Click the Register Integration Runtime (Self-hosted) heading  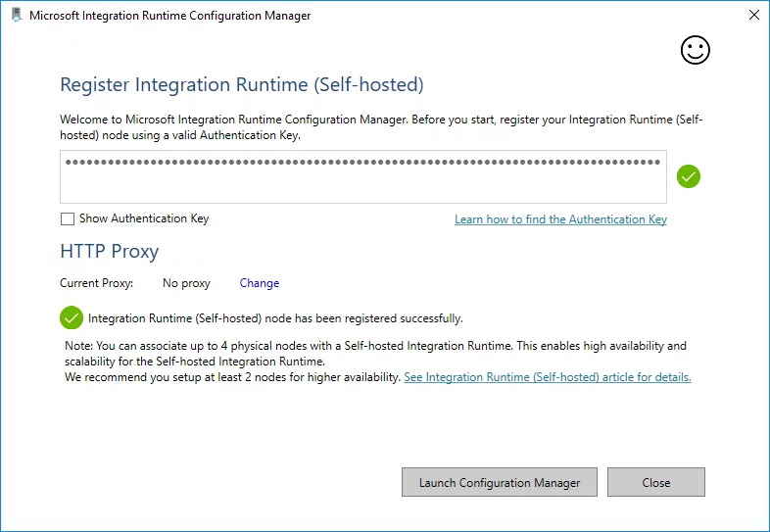(x=241, y=84)
